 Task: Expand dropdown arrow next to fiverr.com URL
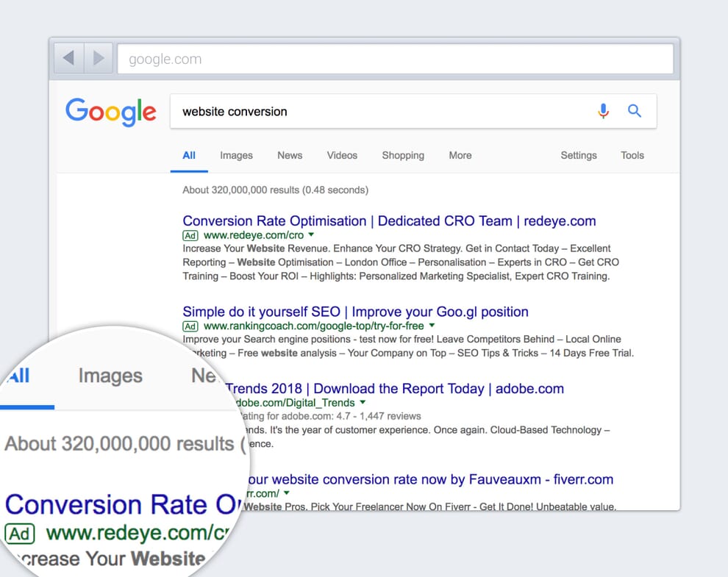tap(287, 492)
